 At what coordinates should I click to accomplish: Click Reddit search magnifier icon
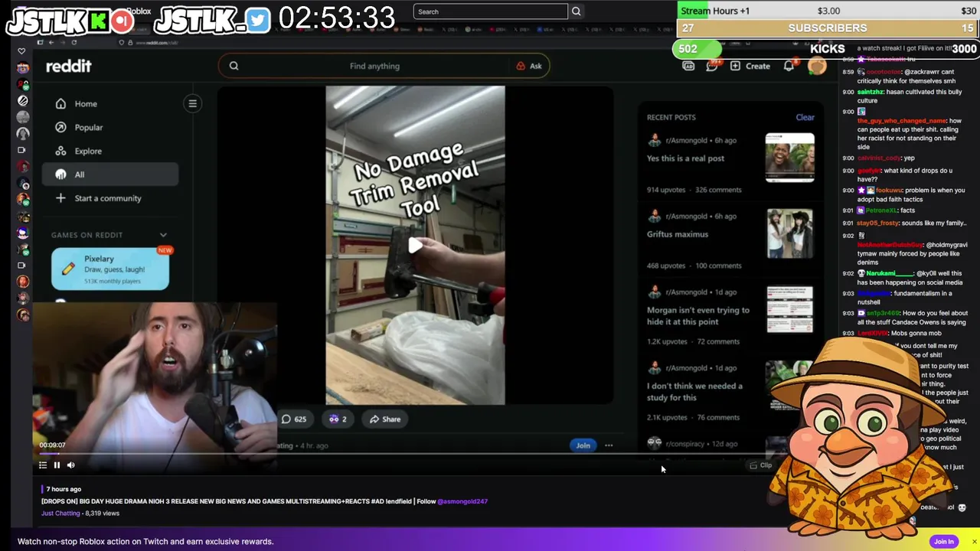point(234,66)
